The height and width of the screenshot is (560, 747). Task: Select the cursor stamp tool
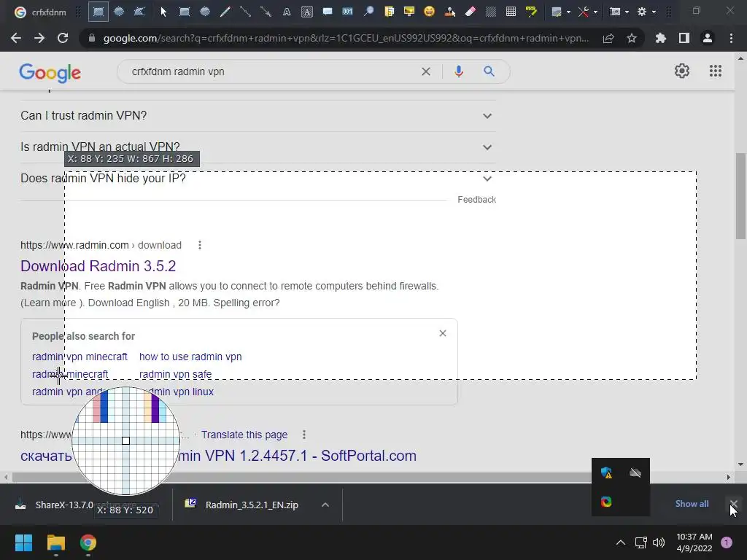coord(449,12)
